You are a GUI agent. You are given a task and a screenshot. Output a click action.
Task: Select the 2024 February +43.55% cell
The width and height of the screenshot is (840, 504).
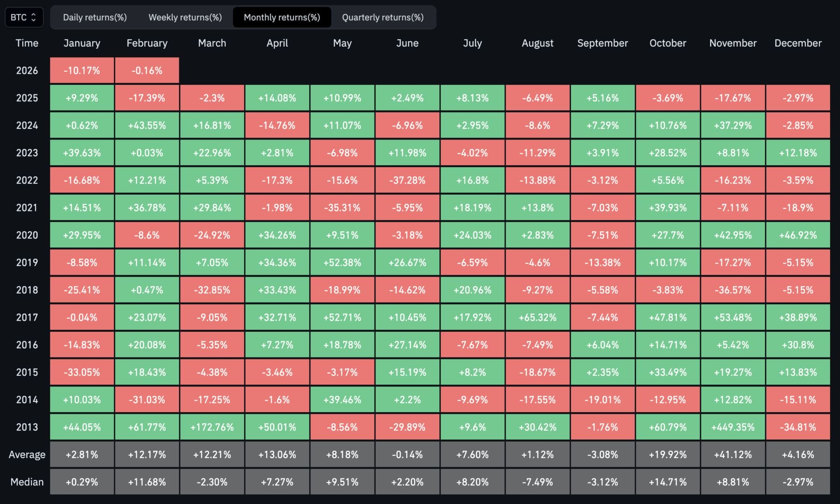tap(147, 126)
